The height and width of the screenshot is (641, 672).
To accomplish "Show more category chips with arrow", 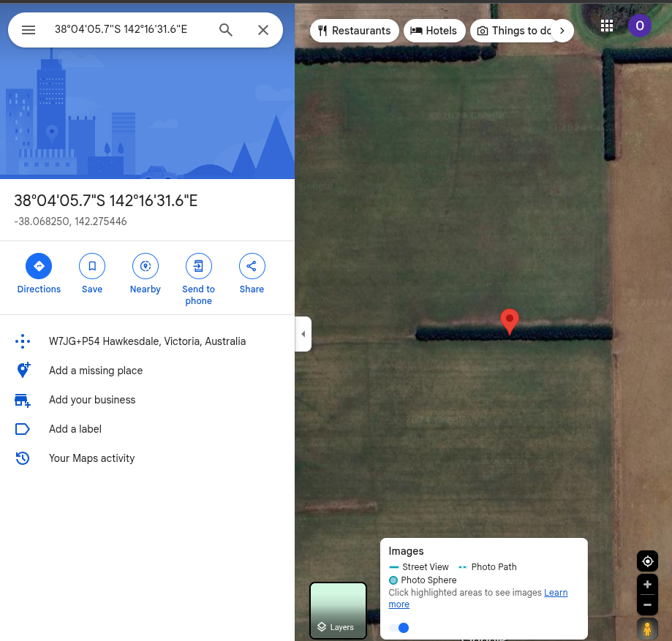I will pyautogui.click(x=562, y=31).
